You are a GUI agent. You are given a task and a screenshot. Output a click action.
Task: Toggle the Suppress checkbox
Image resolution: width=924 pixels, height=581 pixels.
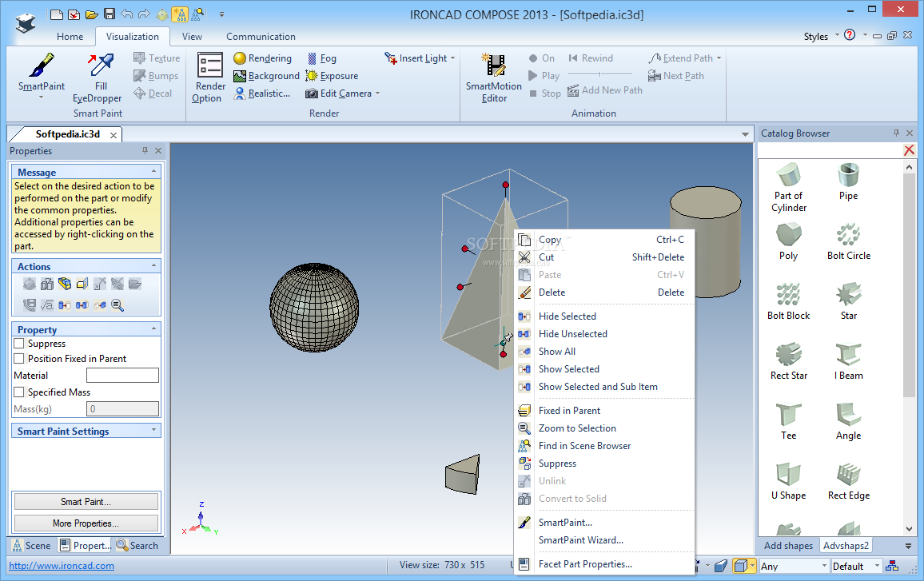pos(19,344)
